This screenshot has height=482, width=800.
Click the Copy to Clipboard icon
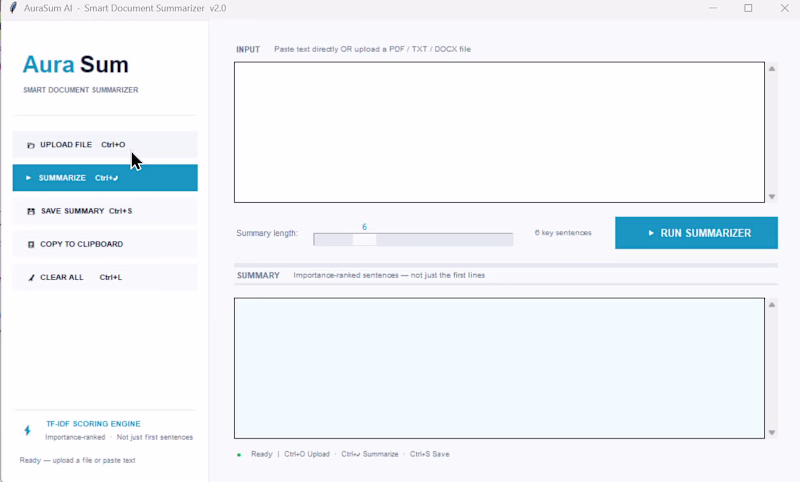(31, 244)
